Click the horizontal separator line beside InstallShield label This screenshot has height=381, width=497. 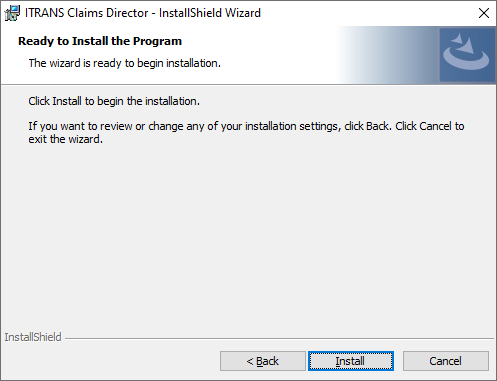[279, 339]
